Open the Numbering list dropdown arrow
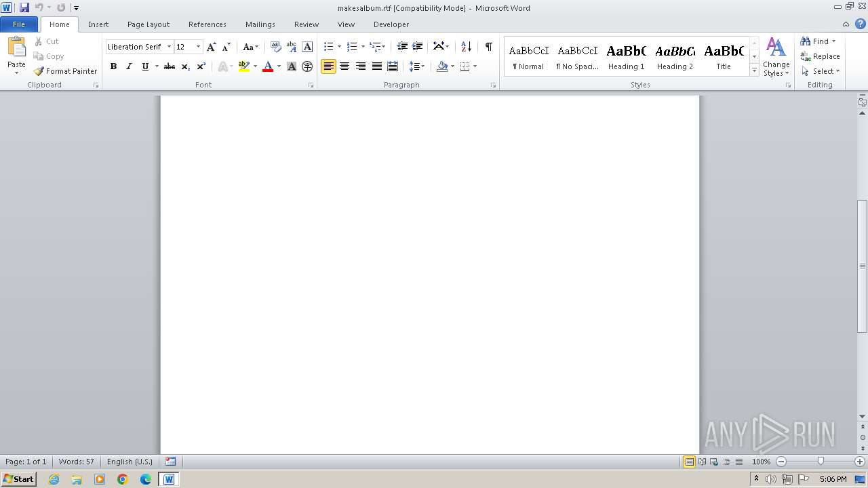Screen dimensions: 868x488 tap(363, 47)
